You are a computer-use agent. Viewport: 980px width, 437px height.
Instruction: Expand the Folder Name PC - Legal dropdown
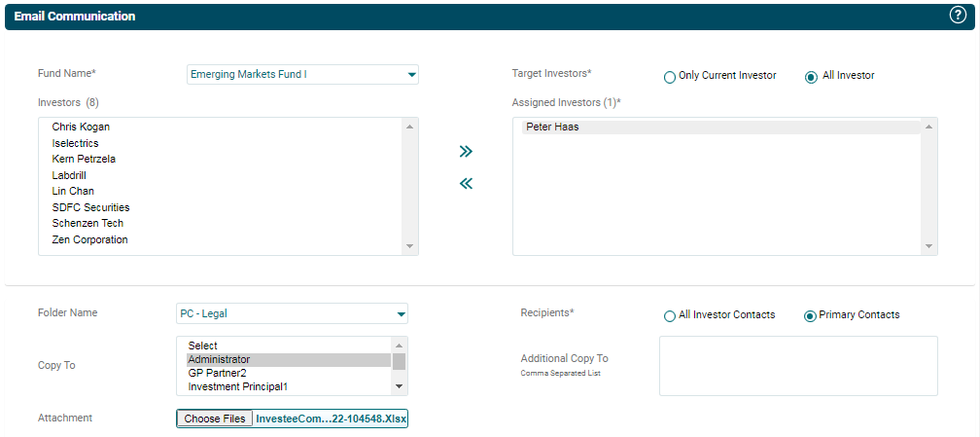pyautogui.click(x=401, y=314)
